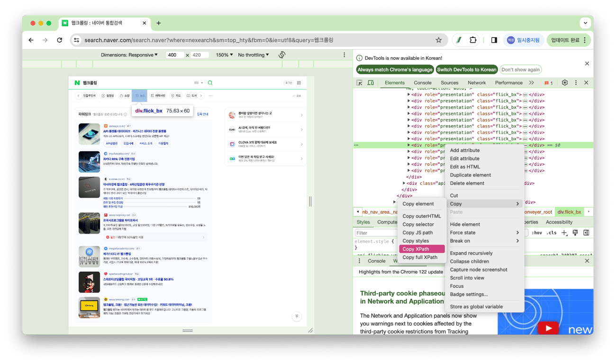Toggle element state with :hov
Image resolution: width=616 pixels, height=364 pixels.
tap(537, 233)
